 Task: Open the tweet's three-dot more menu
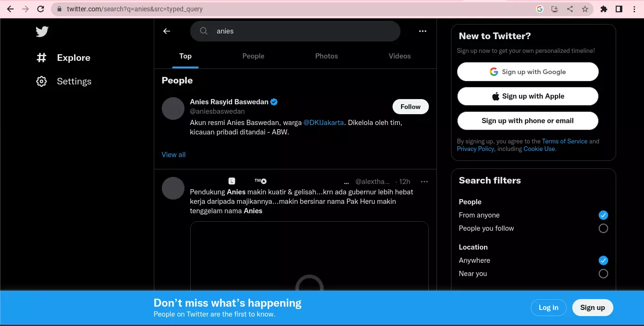[x=424, y=182]
